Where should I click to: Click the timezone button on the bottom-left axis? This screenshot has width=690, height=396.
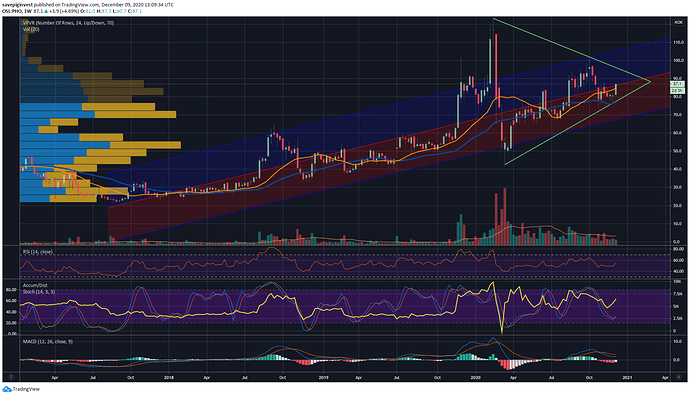[11, 377]
